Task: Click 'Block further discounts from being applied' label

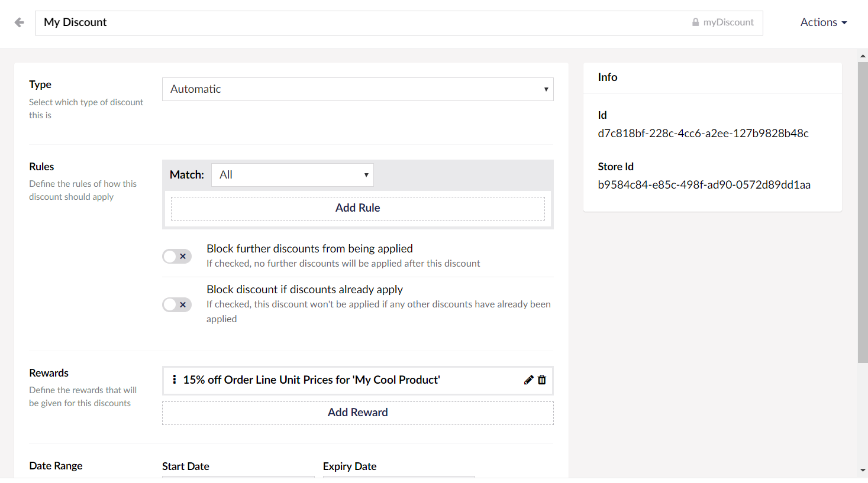Action: 309,249
